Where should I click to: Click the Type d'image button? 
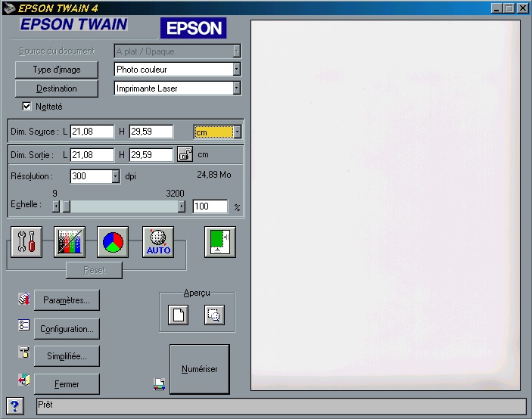(x=57, y=70)
